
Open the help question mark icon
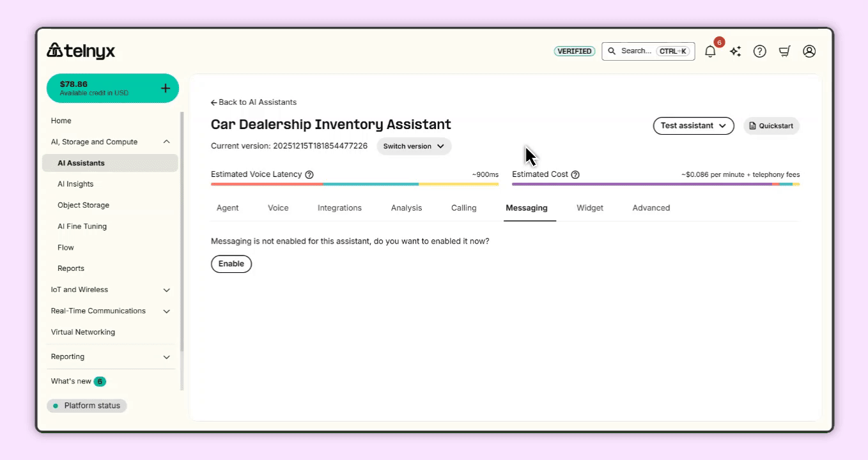pos(759,52)
